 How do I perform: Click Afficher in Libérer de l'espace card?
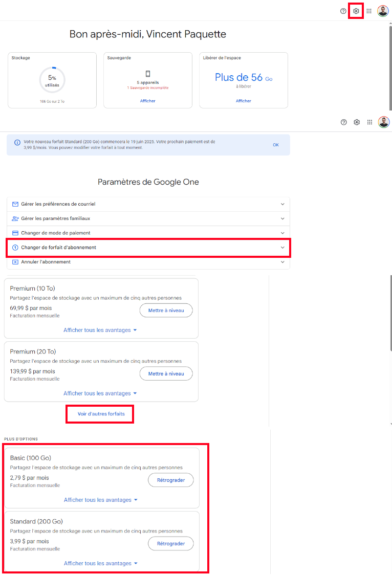click(x=244, y=101)
